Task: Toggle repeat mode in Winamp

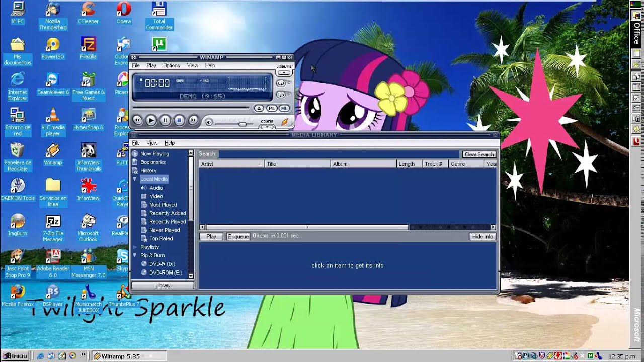Action: point(281,83)
